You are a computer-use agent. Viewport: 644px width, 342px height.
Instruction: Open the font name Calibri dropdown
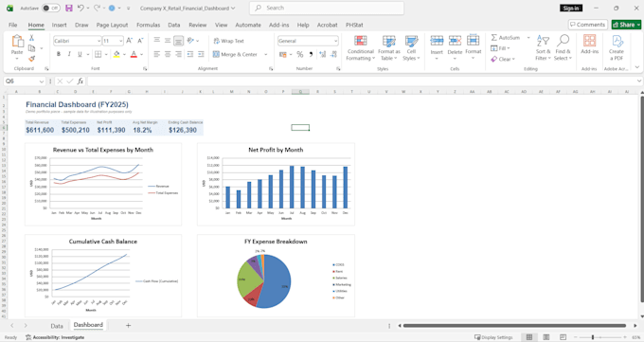(98, 41)
